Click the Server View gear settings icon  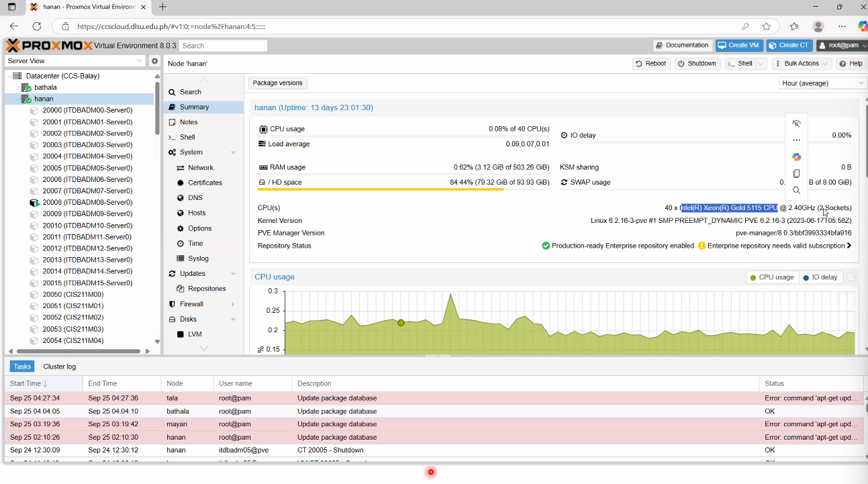pos(154,61)
